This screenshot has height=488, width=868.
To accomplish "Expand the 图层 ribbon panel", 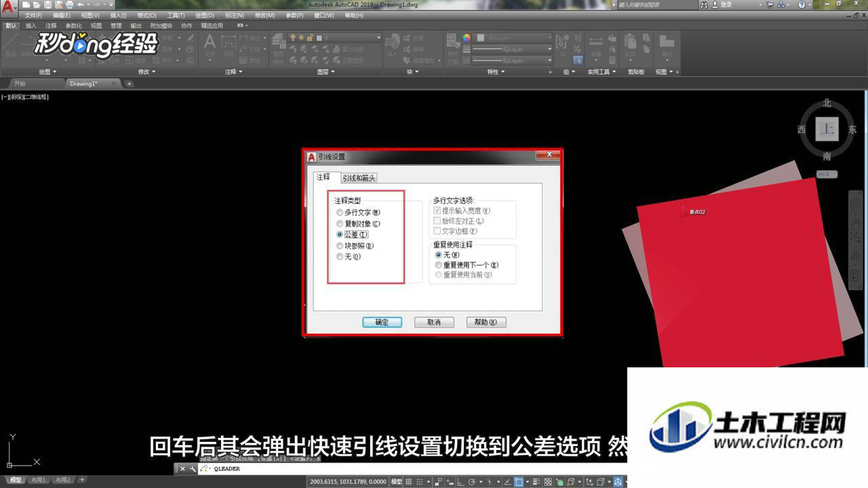I will tap(325, 71).
